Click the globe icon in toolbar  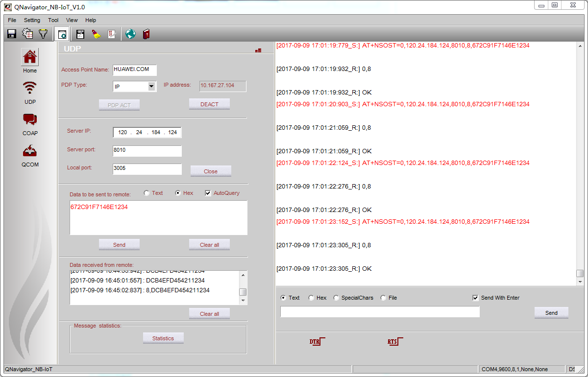pos(130,34)
